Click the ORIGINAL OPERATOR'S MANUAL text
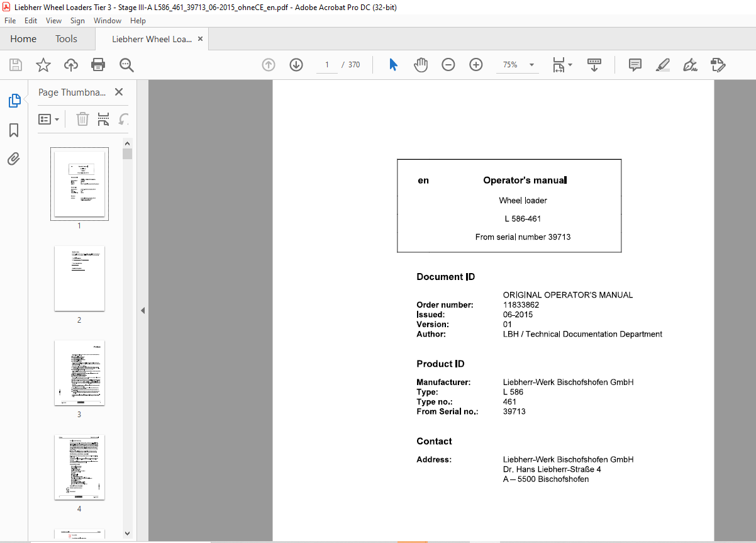The height and width of the screenshot is (543, 756). pos(568,294)
